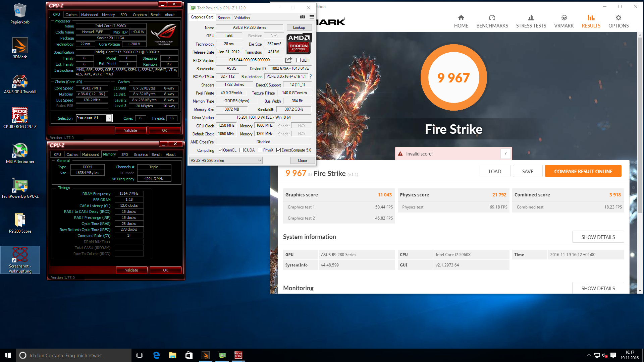
Task: Launch ASUS GPU TweakII from desktop
Action: (x=20, y=84)
